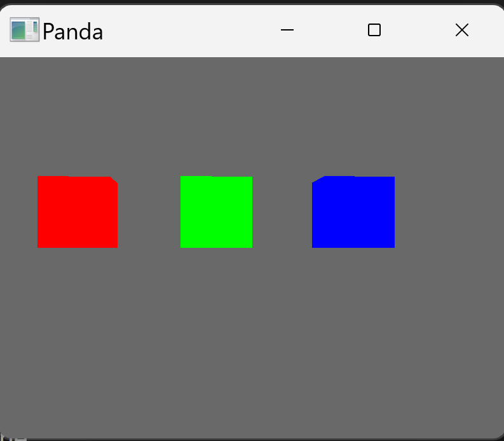This screenshot has width=504, height=441.
Task: Click gray background between red and green cubes
Action: click(149, 212)
